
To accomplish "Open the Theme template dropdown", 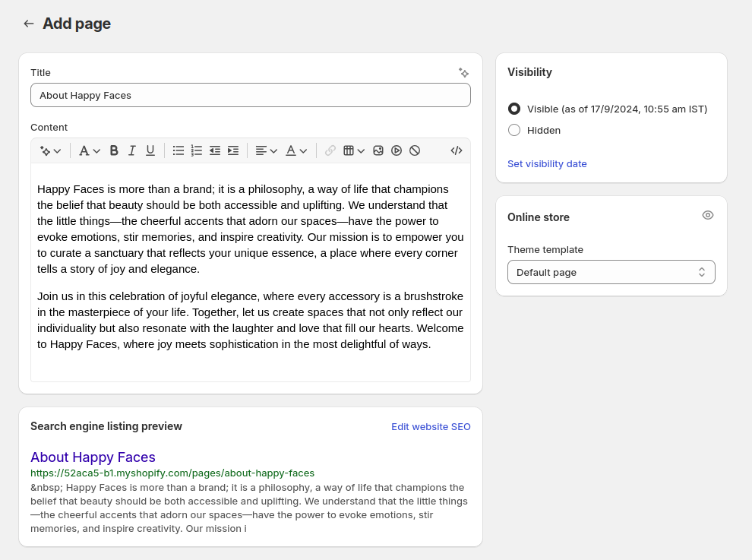I will 611,272.
